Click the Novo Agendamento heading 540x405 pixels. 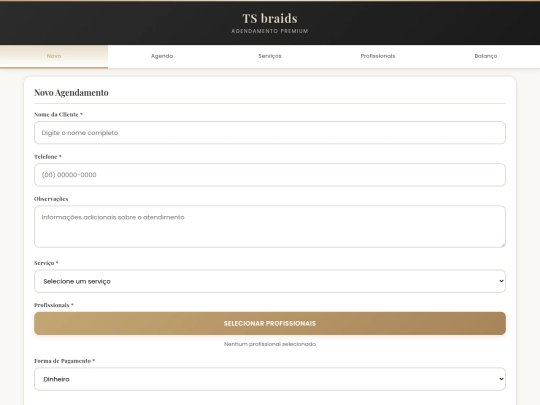pos(71,93)
